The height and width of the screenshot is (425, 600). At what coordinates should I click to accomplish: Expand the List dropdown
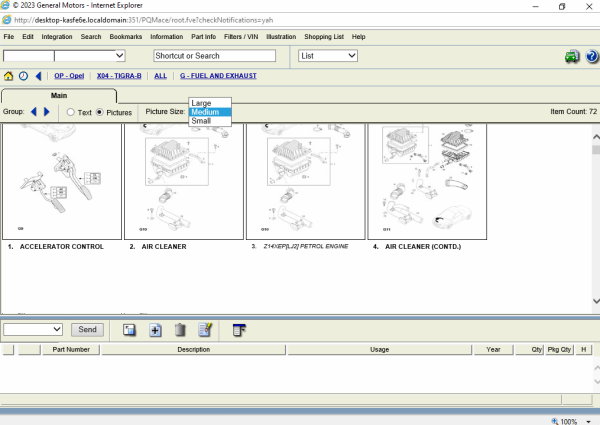pyautogui.click(x=327, y=56)
